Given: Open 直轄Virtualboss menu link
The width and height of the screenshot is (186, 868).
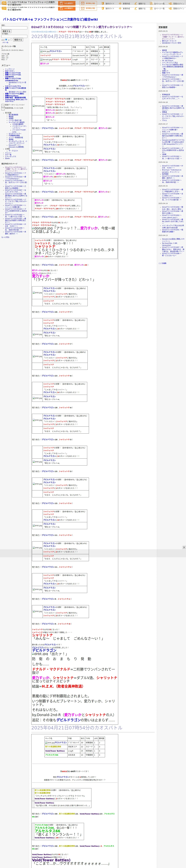Looking at the screenshot, I should (x=12, y=96).
